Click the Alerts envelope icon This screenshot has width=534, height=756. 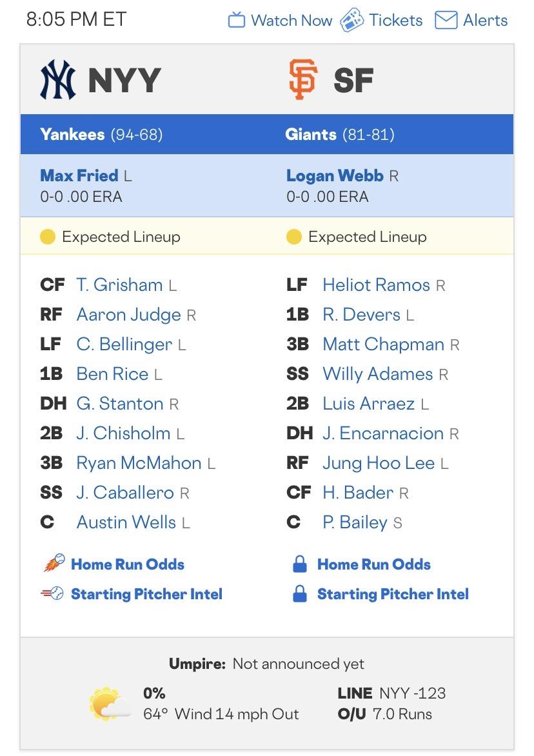[446, 21]
